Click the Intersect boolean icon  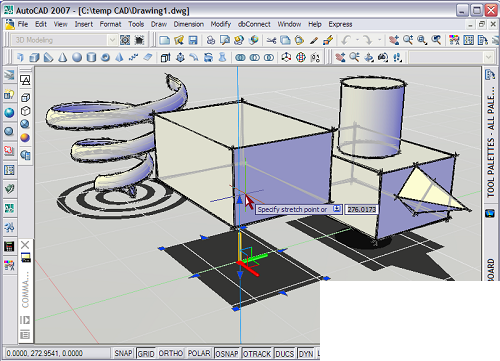click(269, 58)
